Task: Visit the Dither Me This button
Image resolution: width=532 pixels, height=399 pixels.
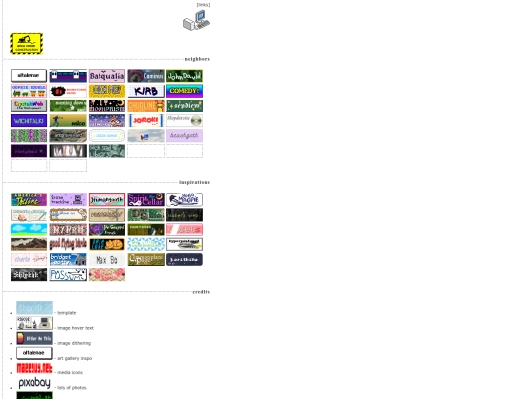Action: click(34, 338)
